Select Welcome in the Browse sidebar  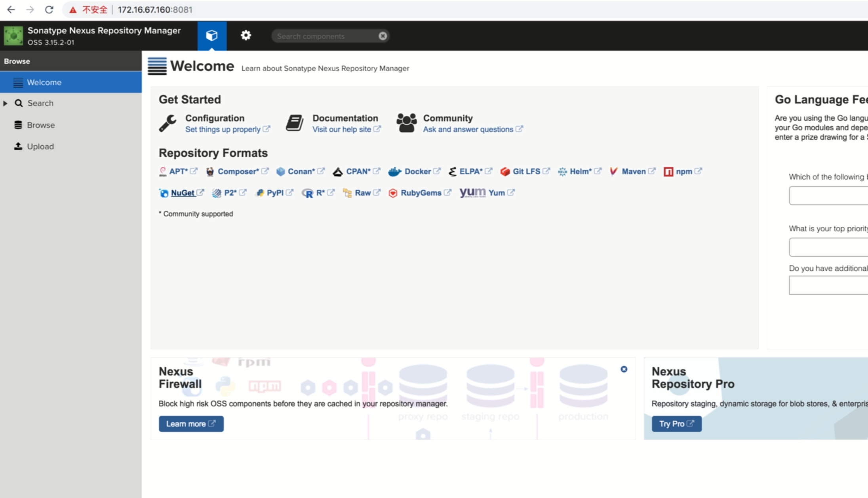click(44, 82)
